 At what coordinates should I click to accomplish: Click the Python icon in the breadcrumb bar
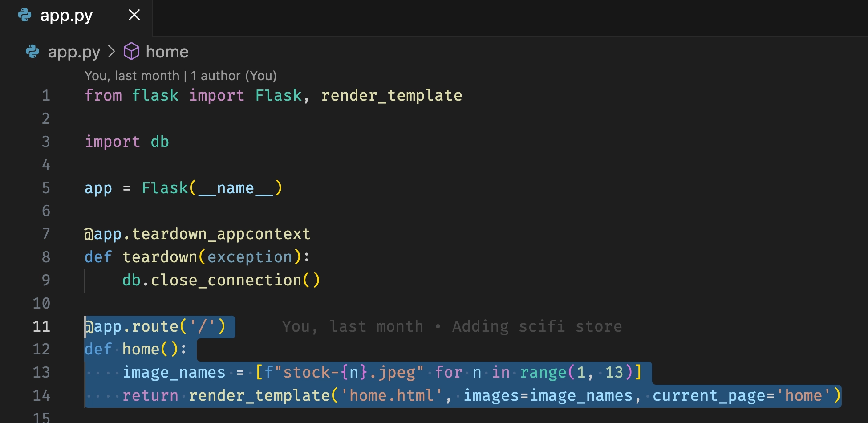(x=33, y=52)
